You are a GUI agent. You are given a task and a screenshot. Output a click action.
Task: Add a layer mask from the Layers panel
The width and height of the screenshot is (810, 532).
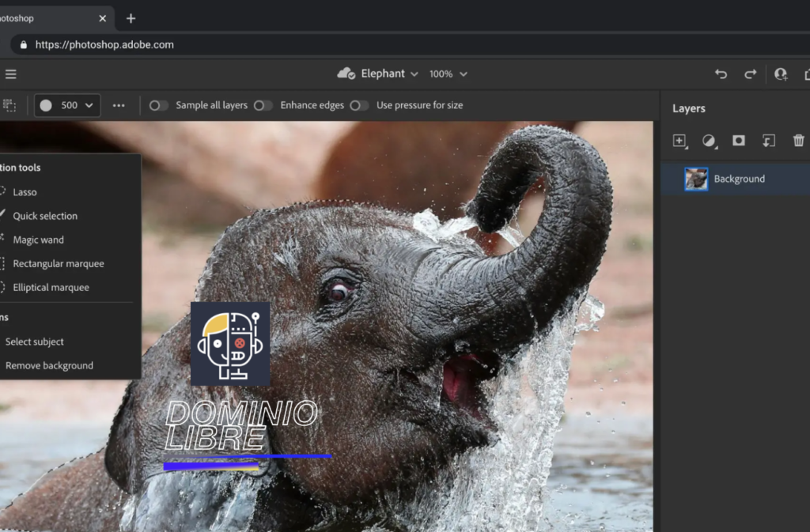click(738, 141)
